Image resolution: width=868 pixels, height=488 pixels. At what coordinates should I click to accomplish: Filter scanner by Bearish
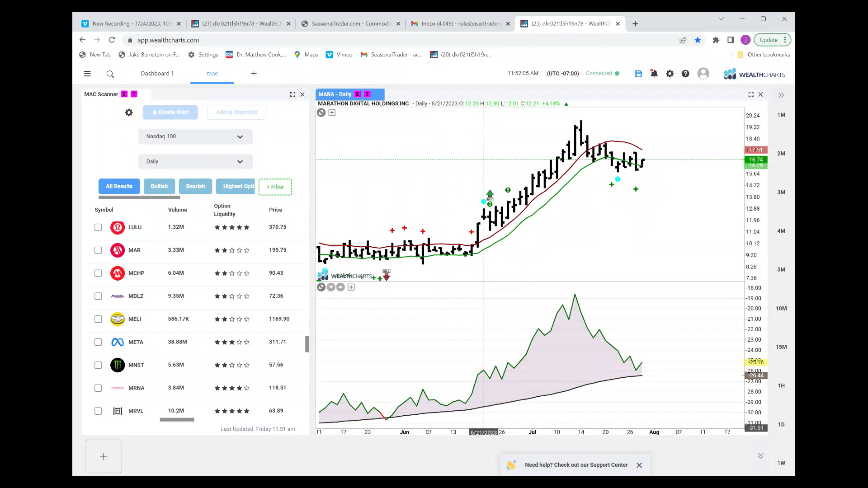(195, 187)
